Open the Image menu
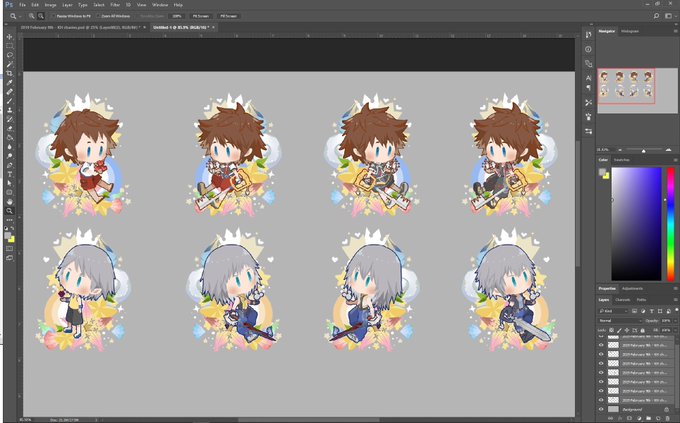 coord(50,5)
